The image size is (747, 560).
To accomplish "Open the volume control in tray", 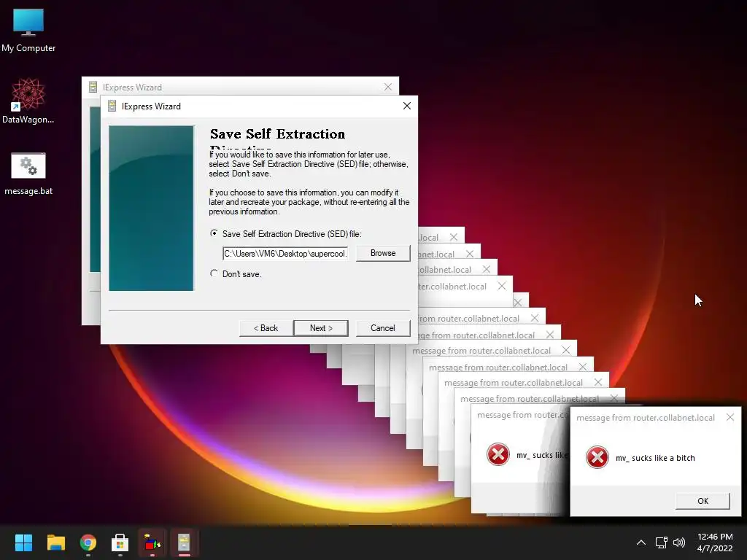I will click(x=679, y=542).
